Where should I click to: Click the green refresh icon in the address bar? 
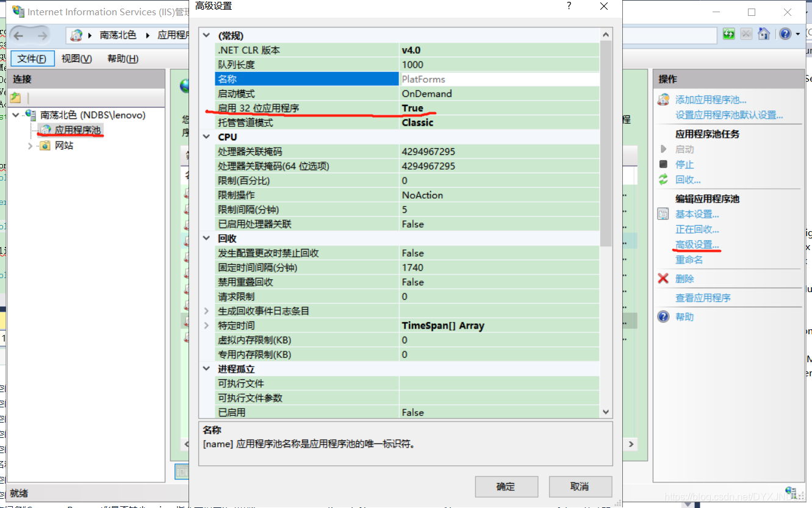pyautogui.click(x=728, y=34)
